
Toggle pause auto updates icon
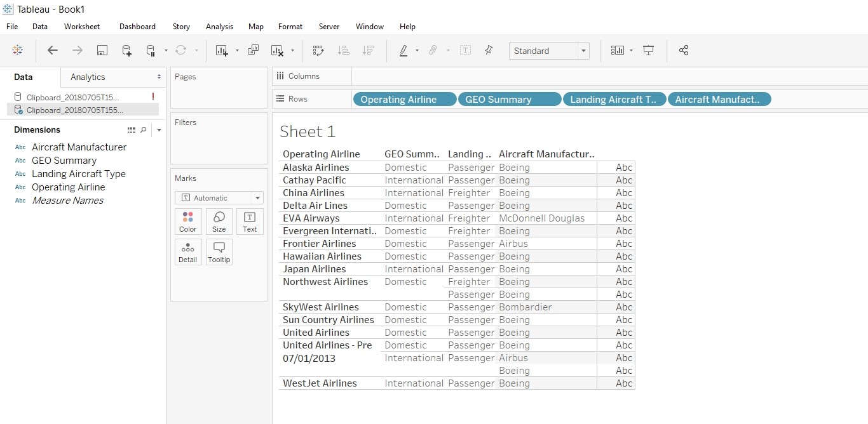151,51
